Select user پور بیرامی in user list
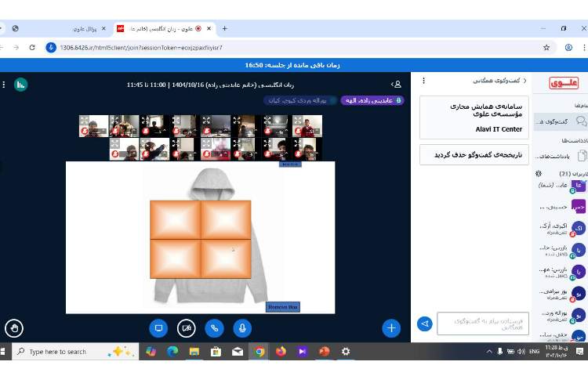588x376 pixels. point(561,294)
